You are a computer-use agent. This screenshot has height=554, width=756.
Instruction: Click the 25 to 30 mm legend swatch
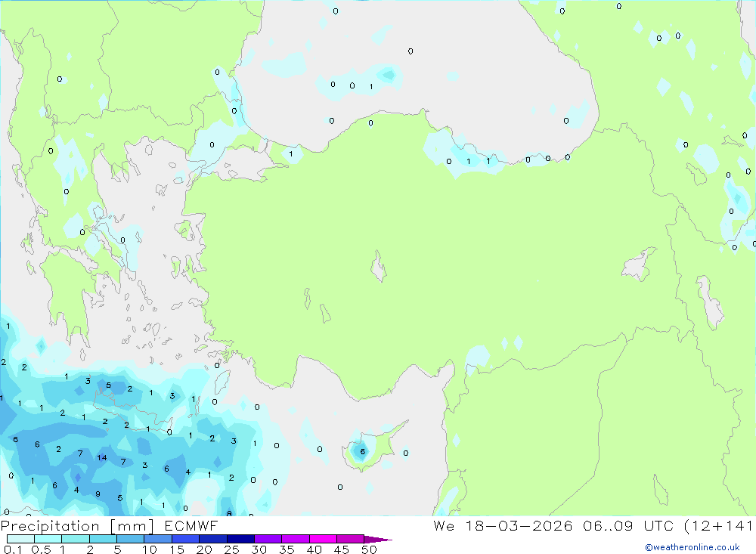coord(240,539)
